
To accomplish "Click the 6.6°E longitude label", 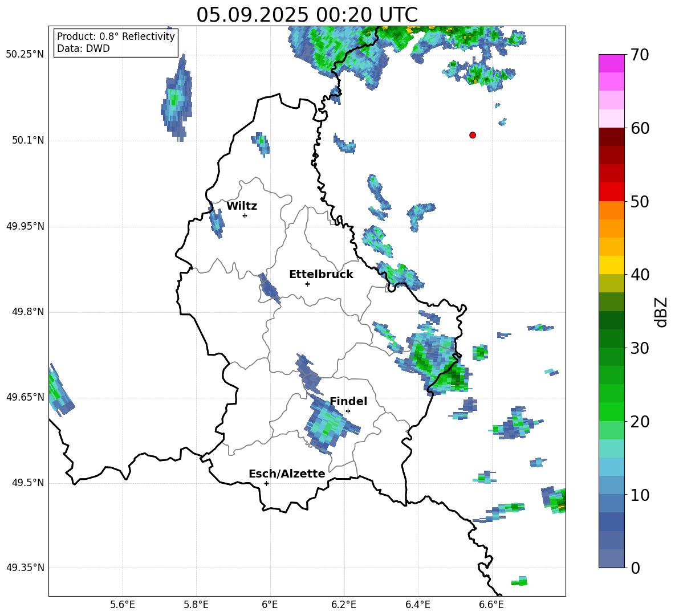I will pyautogui.click(x=491, y=605).
